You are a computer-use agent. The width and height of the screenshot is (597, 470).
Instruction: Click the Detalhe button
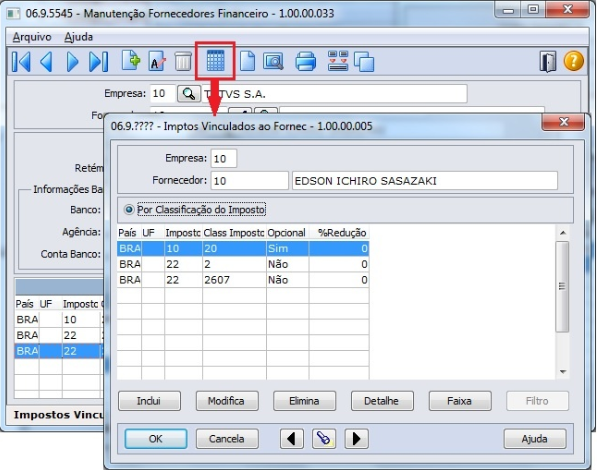[382, 401]
